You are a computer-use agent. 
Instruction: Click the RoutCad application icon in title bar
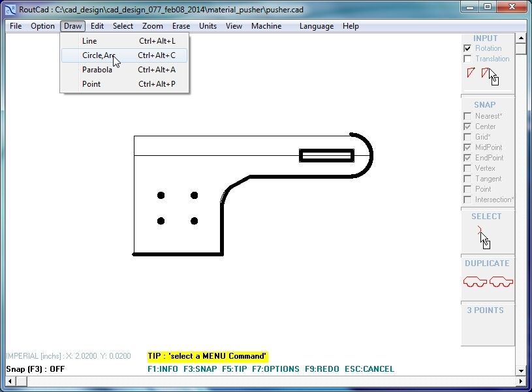(10, 9)
